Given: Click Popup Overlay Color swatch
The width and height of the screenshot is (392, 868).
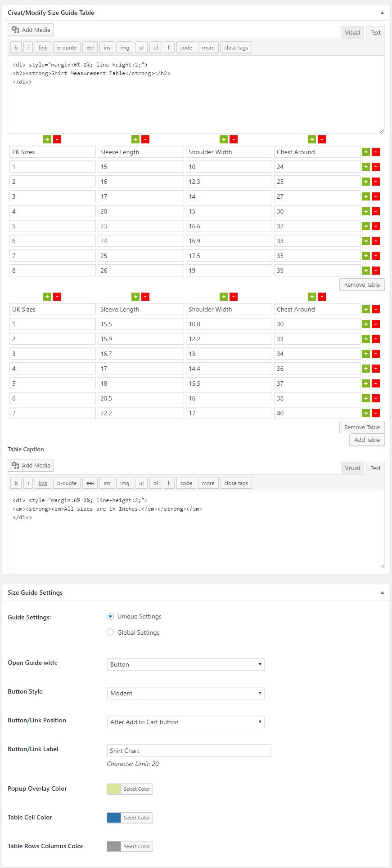Looking at the screenshot, I should click(114, 789).
